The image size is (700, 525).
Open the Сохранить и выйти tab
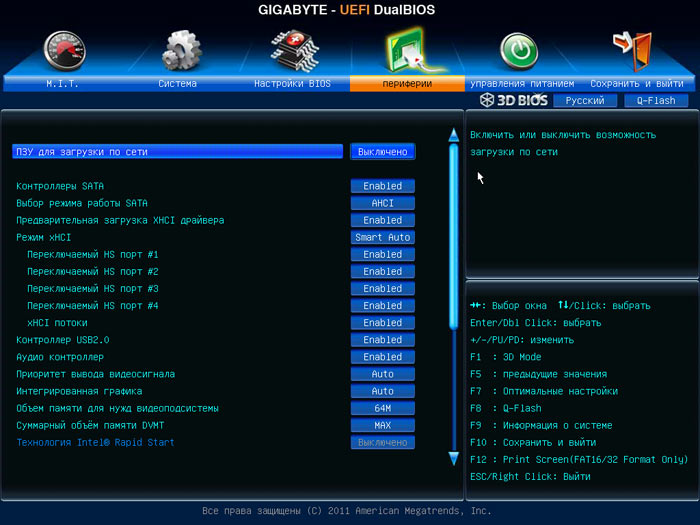pos(637,83)
